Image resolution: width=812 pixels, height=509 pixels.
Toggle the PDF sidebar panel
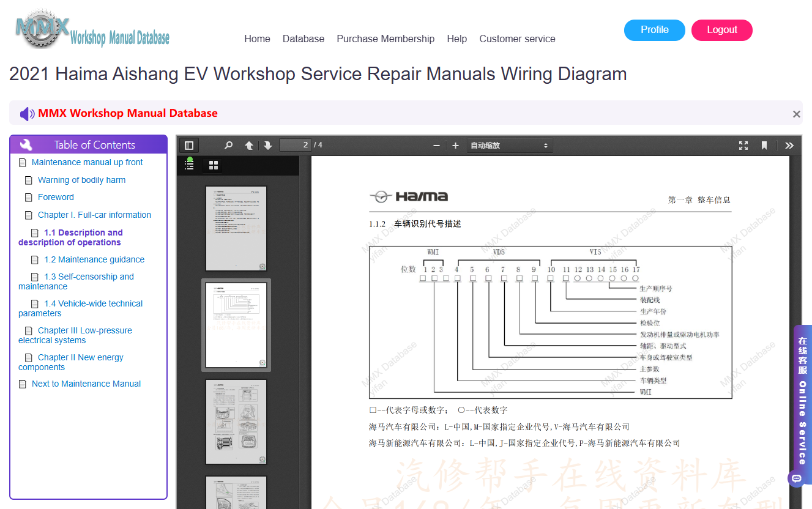click(189, 146)
